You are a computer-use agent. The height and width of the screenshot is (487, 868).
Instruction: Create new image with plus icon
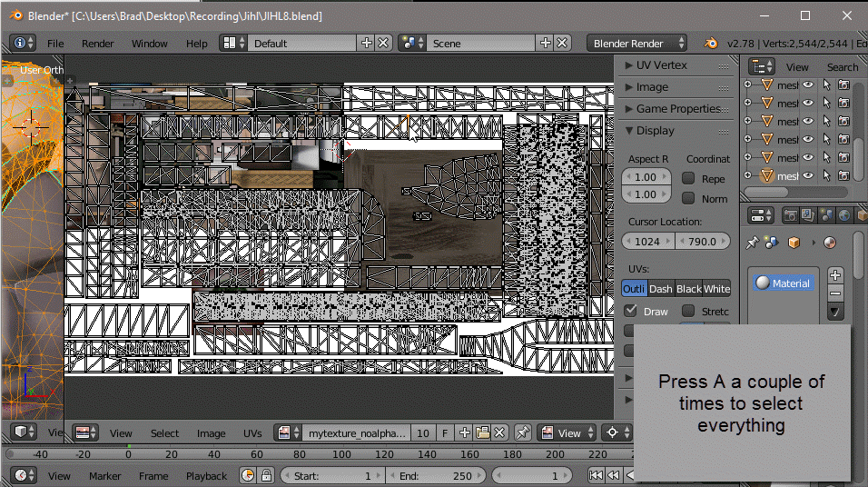pyautogui.click(x=465, y=433)
